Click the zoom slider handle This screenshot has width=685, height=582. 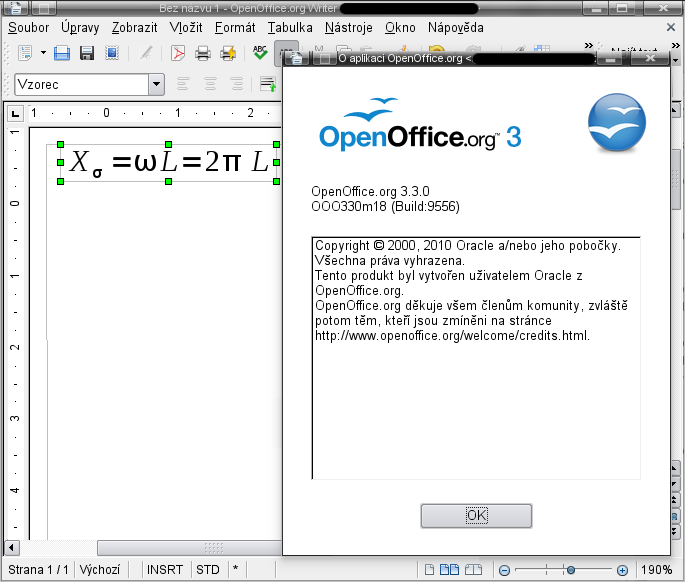pos(571,570)
